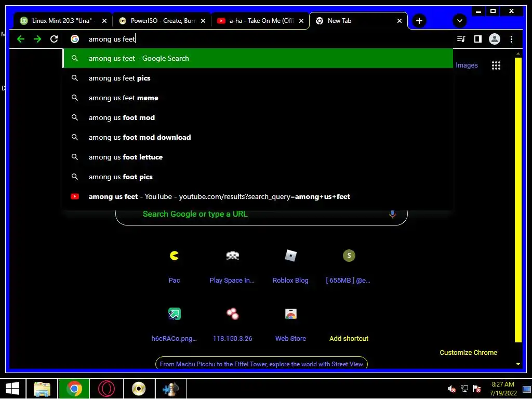Open the Google apps grid

[x=496, y=65]
